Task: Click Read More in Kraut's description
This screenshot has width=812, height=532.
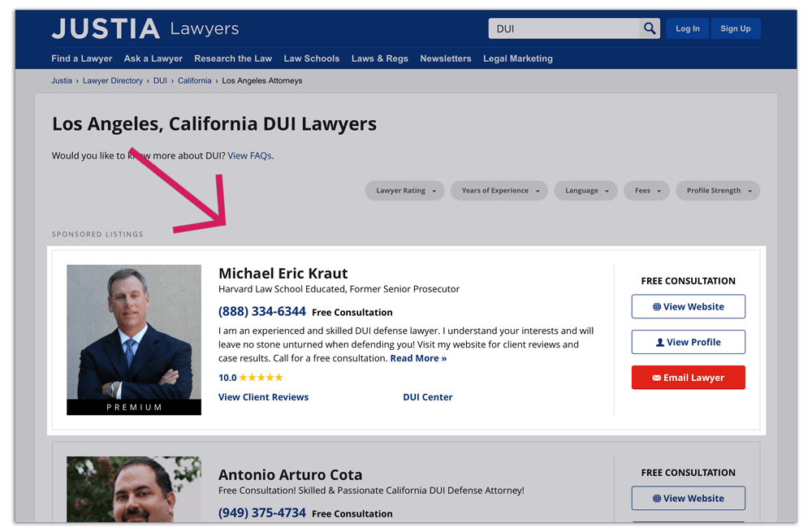Action: 418,358
